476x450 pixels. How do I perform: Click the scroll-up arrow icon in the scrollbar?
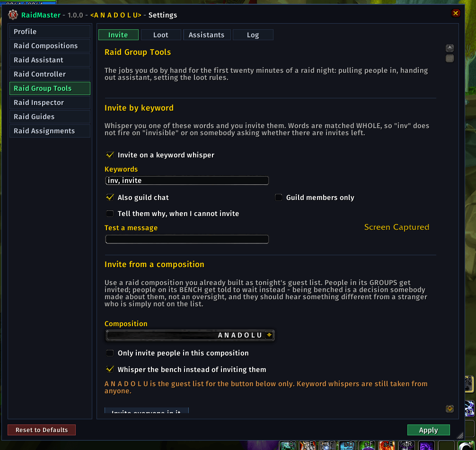tap(450, 48)
